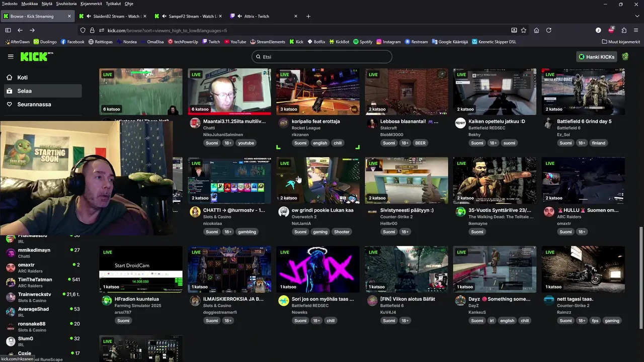
Task: Close the Browse - Kick Streaming tab
Action: pos(69,16)
